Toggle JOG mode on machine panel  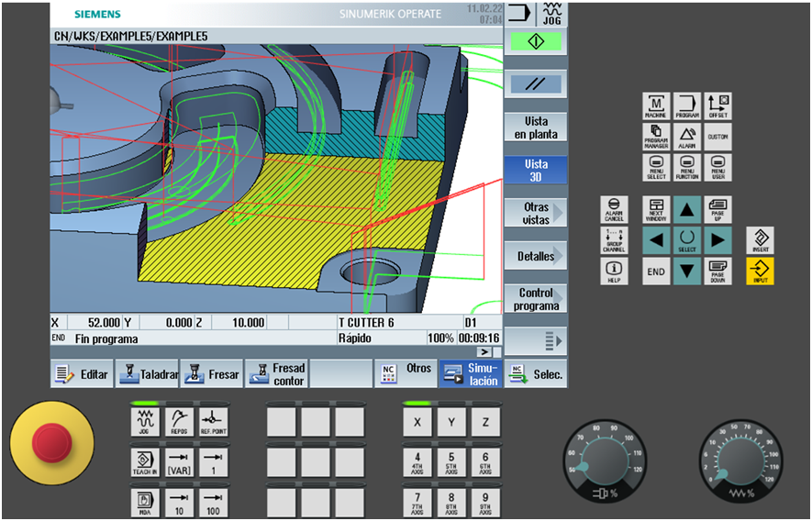[145, 422]
